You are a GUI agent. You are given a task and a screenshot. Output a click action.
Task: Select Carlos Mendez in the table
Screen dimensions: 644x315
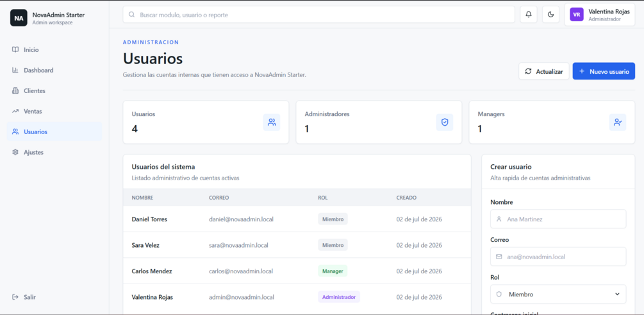point(152,271)
